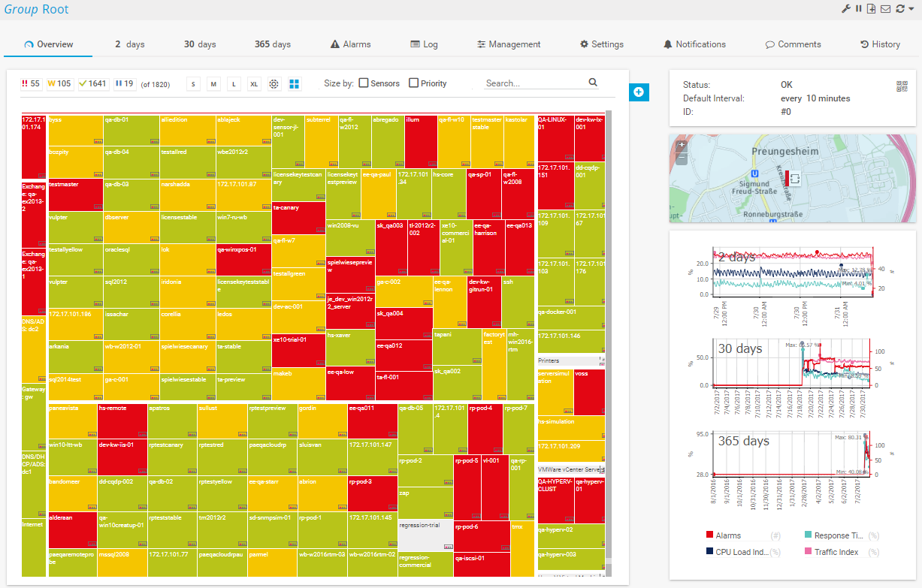Pause monitoring with the pause icon

click(858, 9)
